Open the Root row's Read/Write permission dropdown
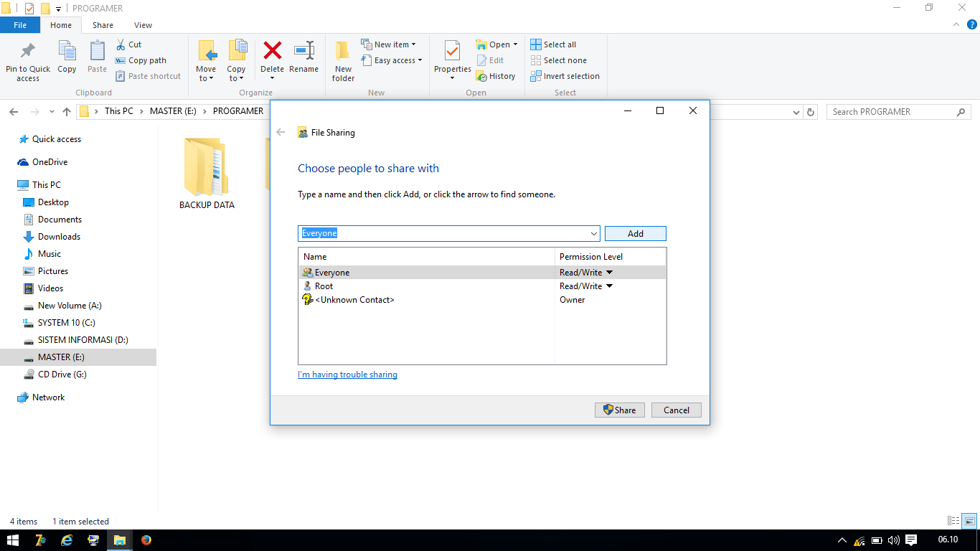The width and height of the screenshot is (980, 551). [x=609, y=286]
